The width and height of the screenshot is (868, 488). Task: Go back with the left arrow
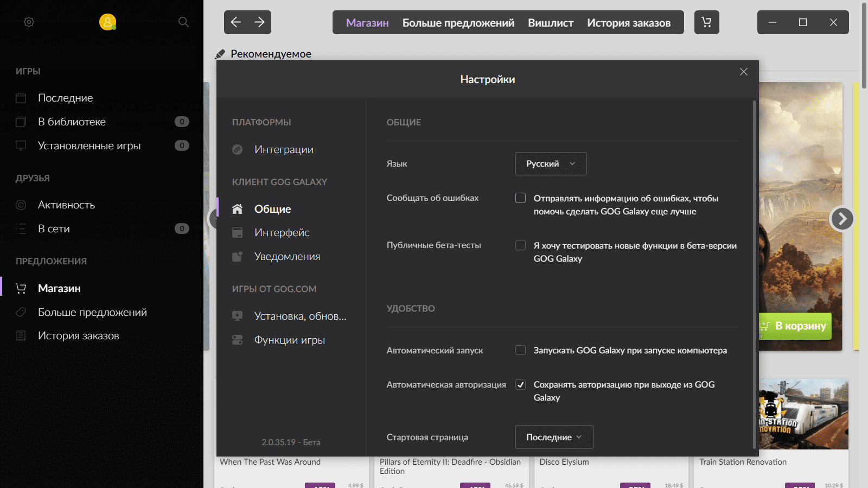click(236, 22)
